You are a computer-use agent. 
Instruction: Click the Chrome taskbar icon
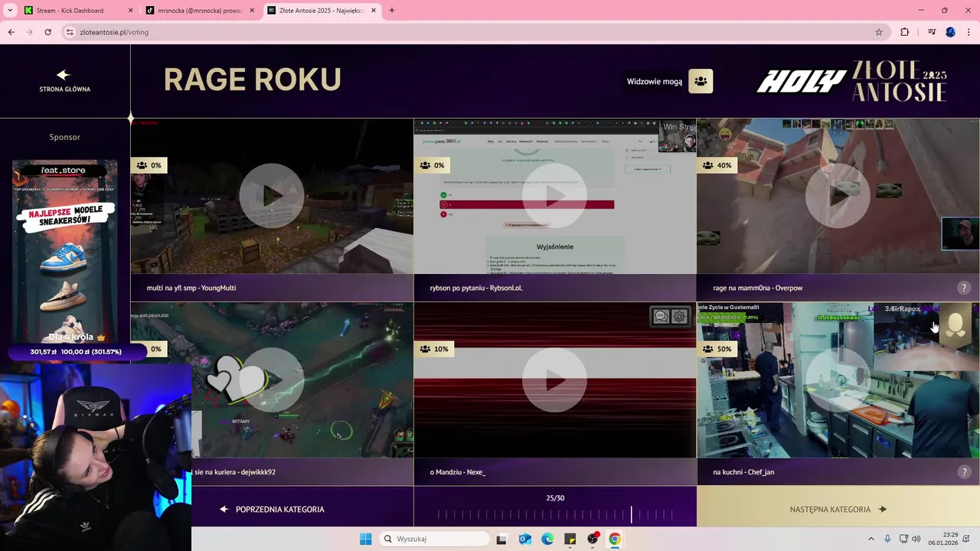(615, 539)
